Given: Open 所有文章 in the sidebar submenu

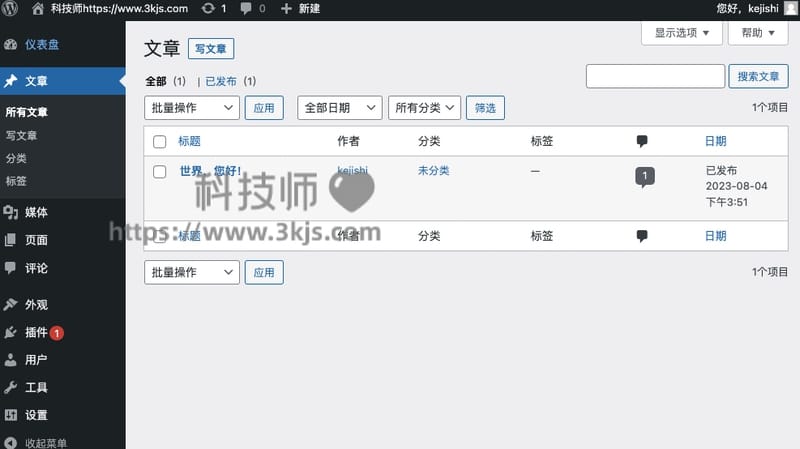Looking at the screenshot, I should 27,112.
